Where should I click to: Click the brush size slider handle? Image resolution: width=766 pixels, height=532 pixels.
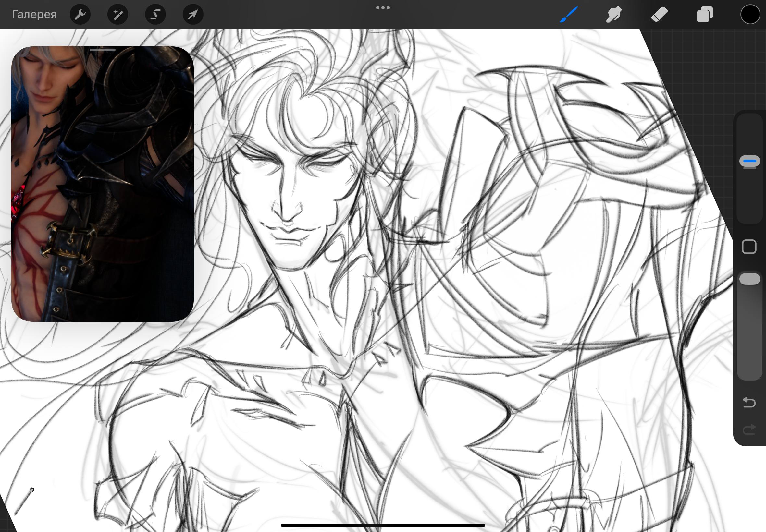coord(749,161)
